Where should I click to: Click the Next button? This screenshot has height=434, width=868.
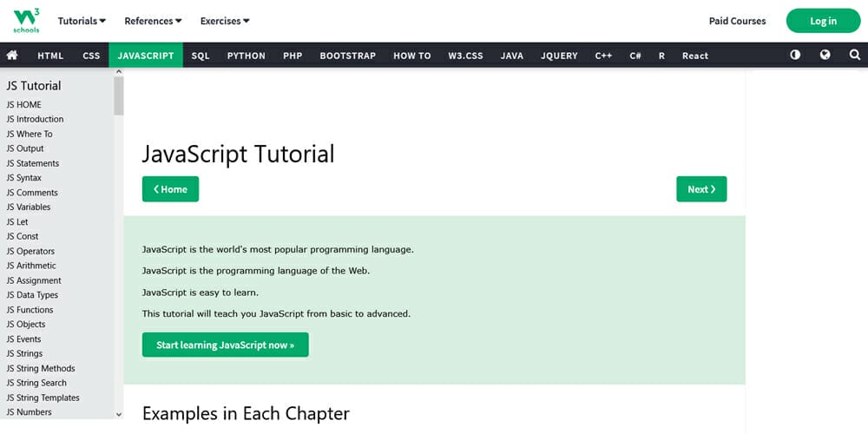pos(701,189)
